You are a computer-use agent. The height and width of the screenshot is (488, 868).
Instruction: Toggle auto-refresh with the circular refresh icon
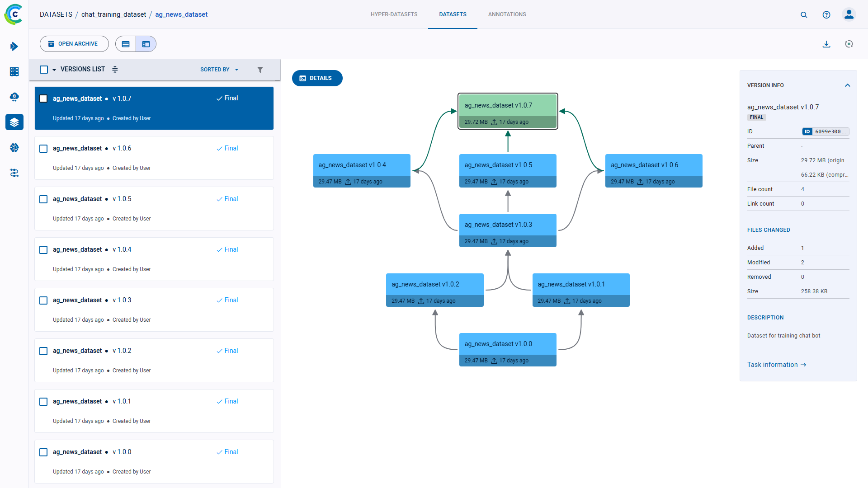point(849,44)
